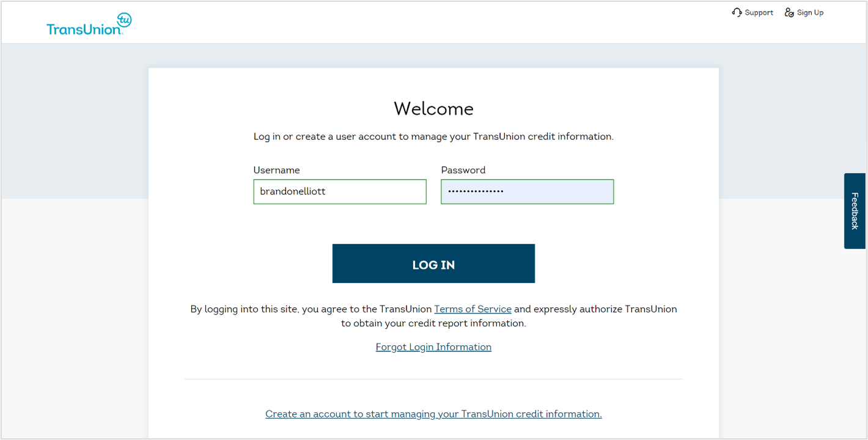Image resolution: width=868 pixels, height=440 pixels.
Task: Click the Welcome heading
Action: pos(433,109)
